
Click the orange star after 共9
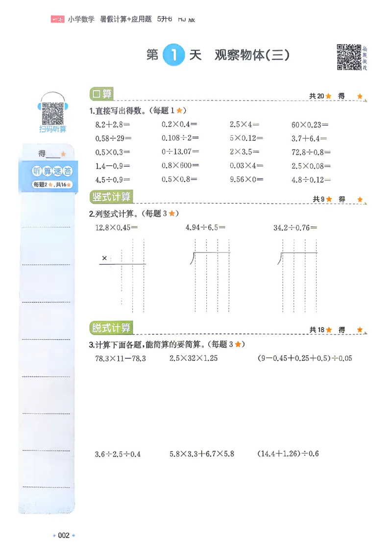click(x=329, y=199)
